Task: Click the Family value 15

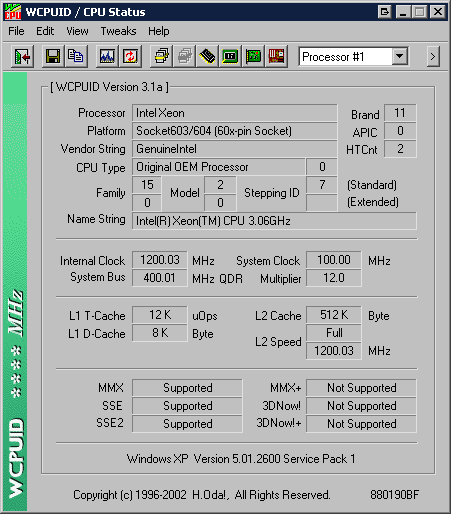Action: 147,185
